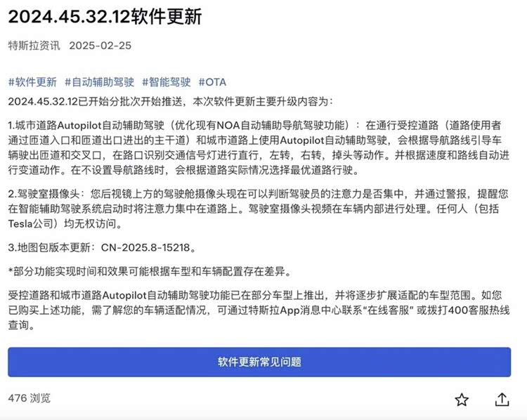Open the 软件更新常见问题 button
The height and width of the screenshot is (420, 527).
tap(259, 362)
